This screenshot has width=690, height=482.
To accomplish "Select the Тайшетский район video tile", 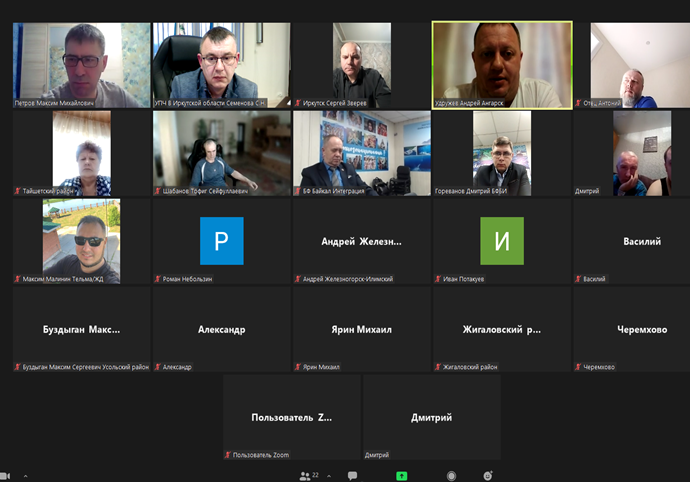I will pos(81,153).
